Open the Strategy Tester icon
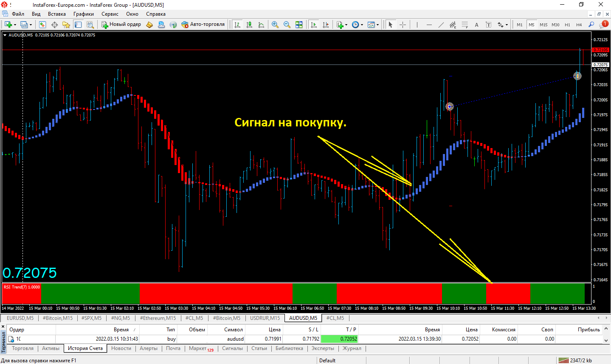This screenshot has width=611, height=364. 90,25
